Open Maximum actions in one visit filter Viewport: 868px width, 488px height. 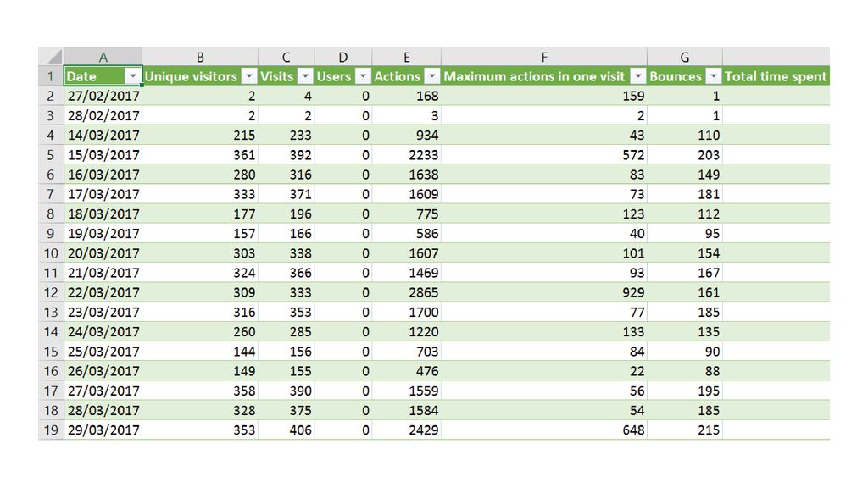point(638,75)
